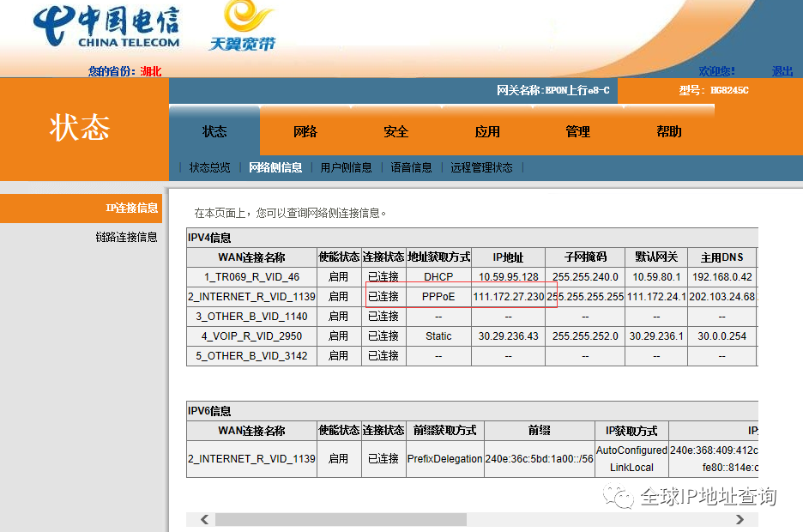Click the default gateway 10.59.80.1
The width and height of the screenshot is (803, 532).
coord(656,277)
